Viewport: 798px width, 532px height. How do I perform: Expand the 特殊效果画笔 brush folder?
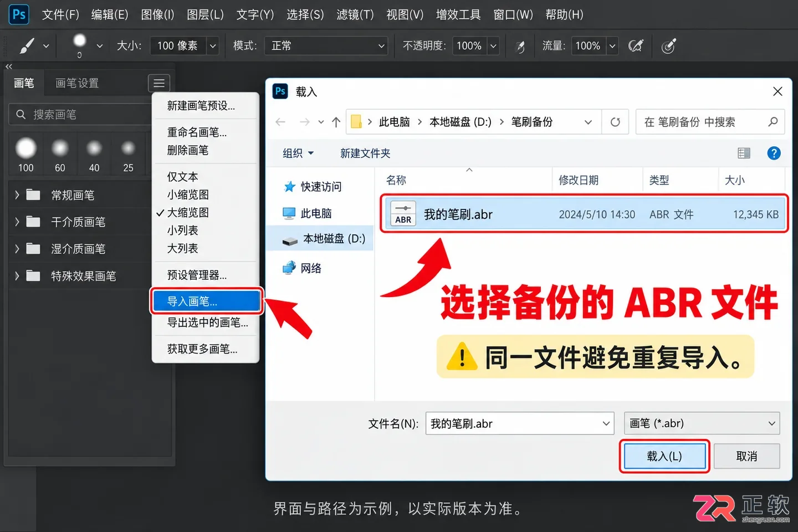[17, 275]
